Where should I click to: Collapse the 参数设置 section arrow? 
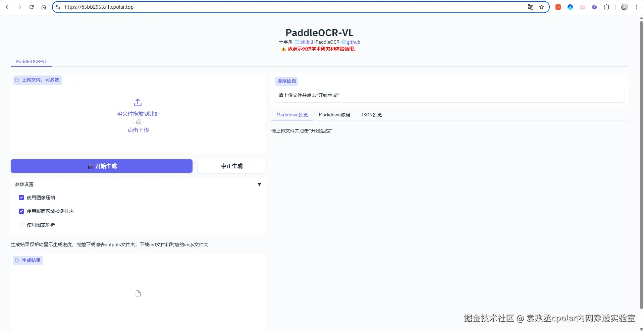(259, 184)
